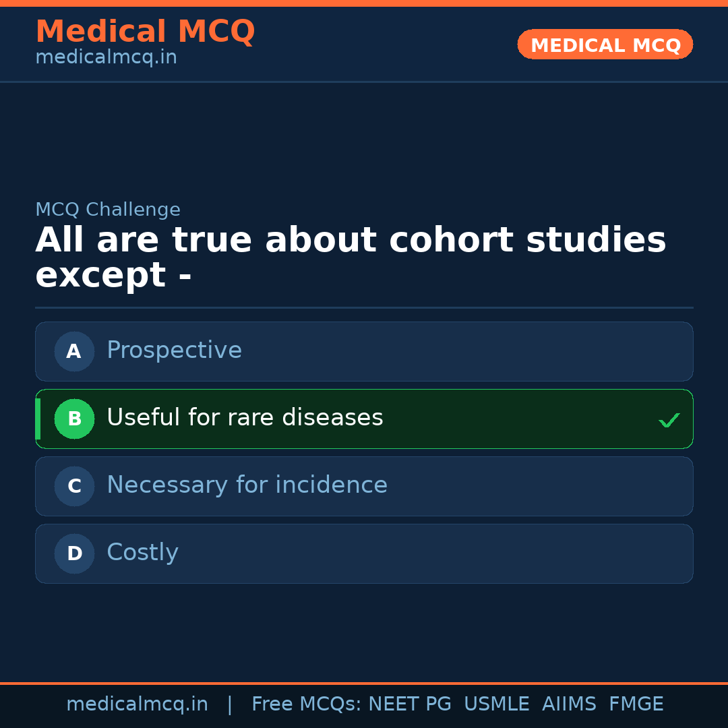Click the Medical MCQ logo text
Viewport: 728px width, 728px height.
click(x=145, y=31)
